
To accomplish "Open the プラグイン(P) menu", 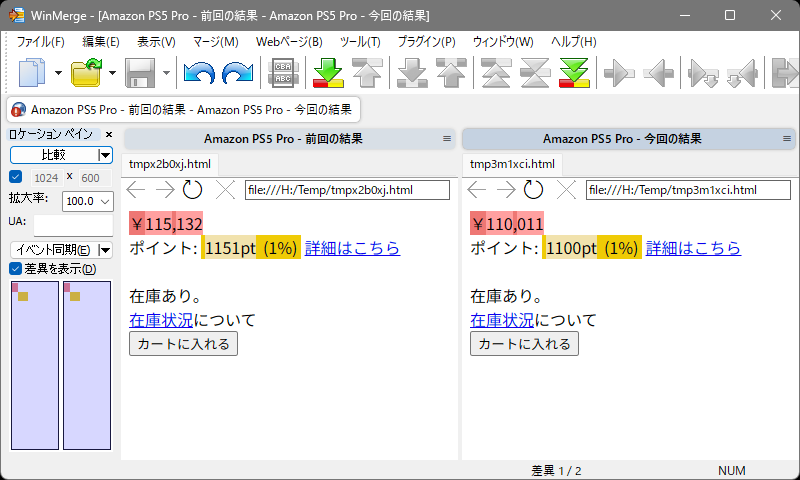I will [427, 42].
